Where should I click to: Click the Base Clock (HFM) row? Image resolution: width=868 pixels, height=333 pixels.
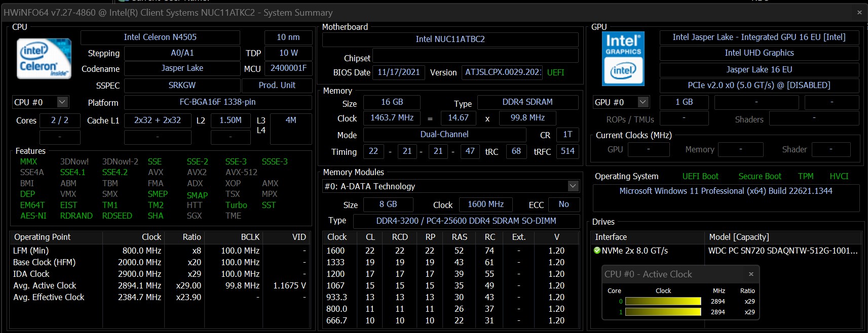[45, 262]
